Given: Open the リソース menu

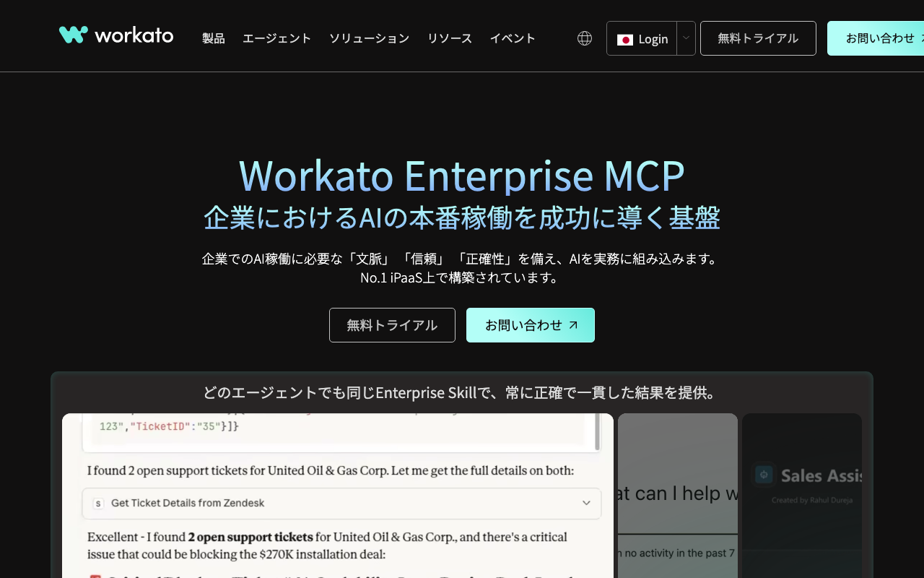Looking at the screenshot, I should pos(450,38).
